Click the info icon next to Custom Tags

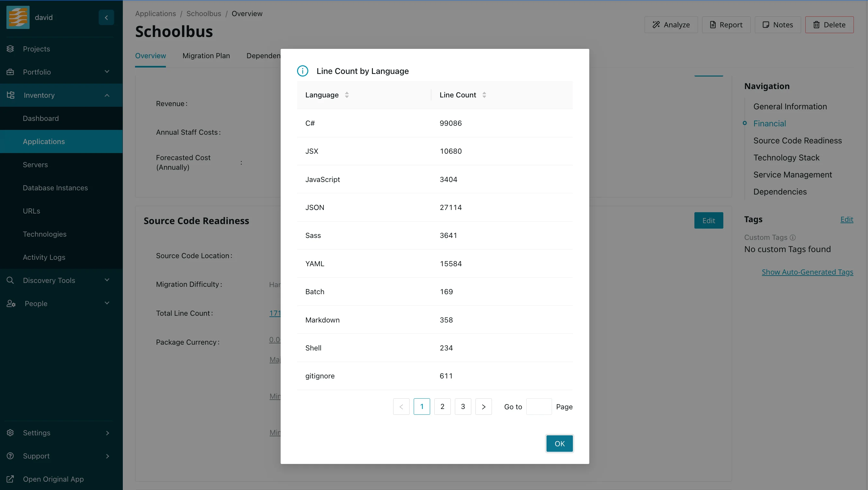click(x=793, y=238)
